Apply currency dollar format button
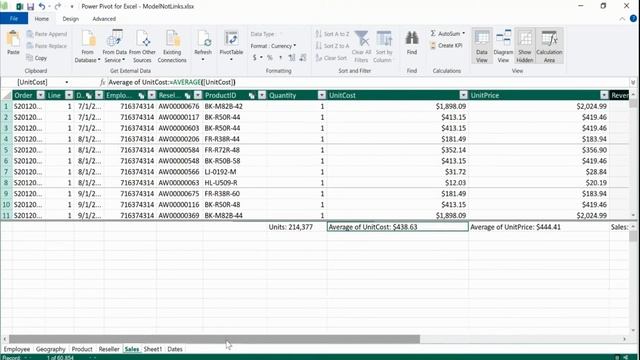Viewport: 640px width, 360px height. pos(254,58)
